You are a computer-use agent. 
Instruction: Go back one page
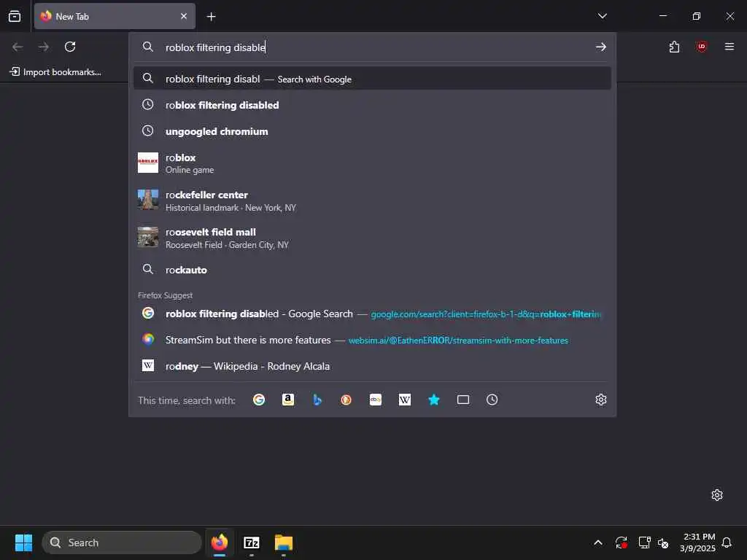18,47
